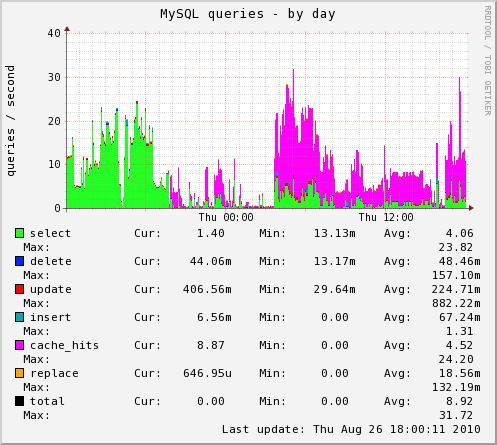This screenshot has height=445, width=497.
Task: Click total average value 8.92
Action: [460, 401]
